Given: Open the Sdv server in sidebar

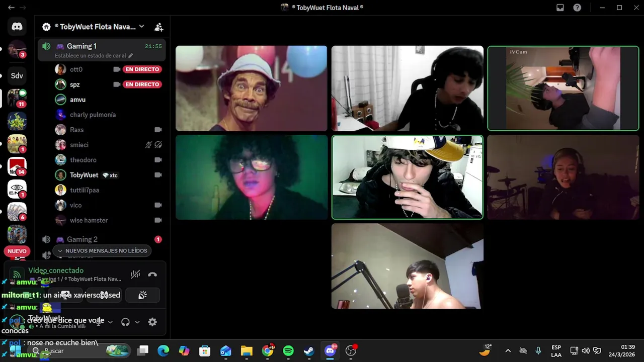Looking at the screenshot, I should click(17, 75).
